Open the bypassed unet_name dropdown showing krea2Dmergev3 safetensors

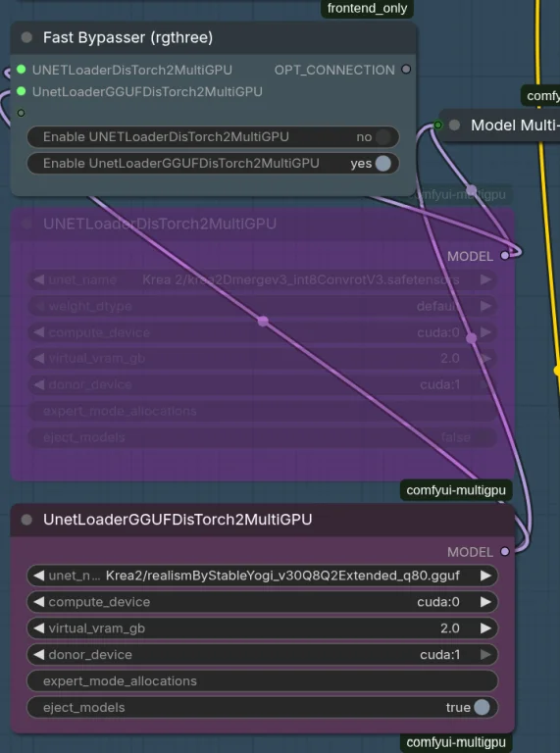[x=262, y=279]
